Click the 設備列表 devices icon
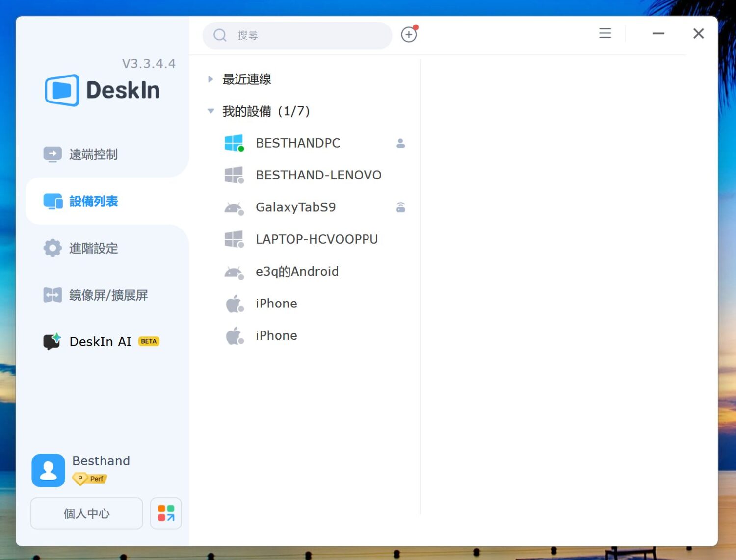The height and width of the screenshot is (560, 736). 53,201
